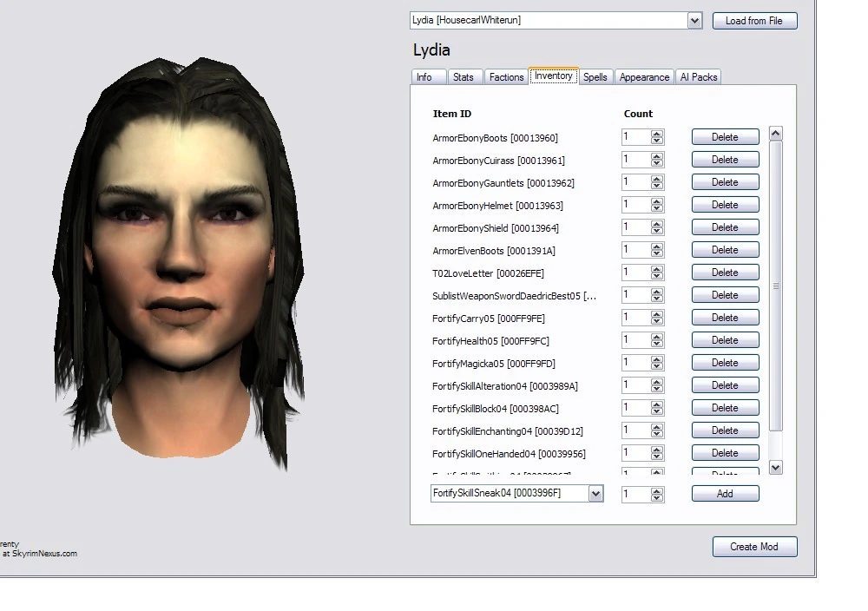868x611 pixels.
Task: Click the Item ID column header
Action: (452, 114)
